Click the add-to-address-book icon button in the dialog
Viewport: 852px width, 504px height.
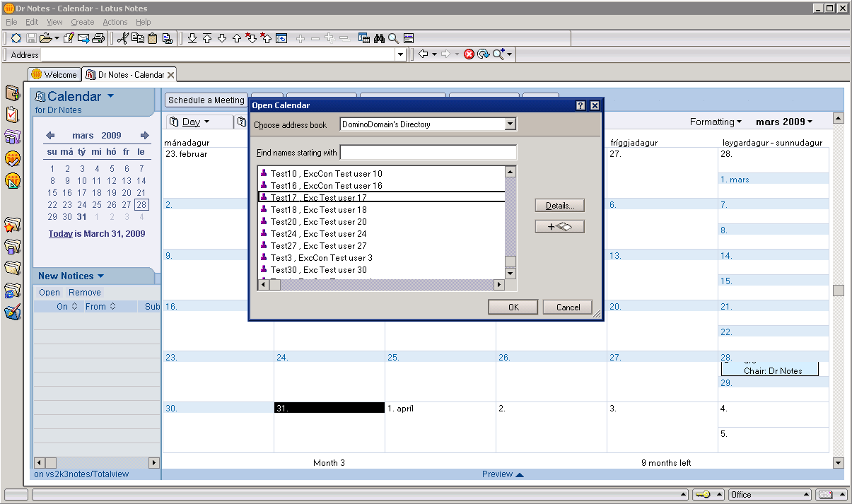click(560, 227)
